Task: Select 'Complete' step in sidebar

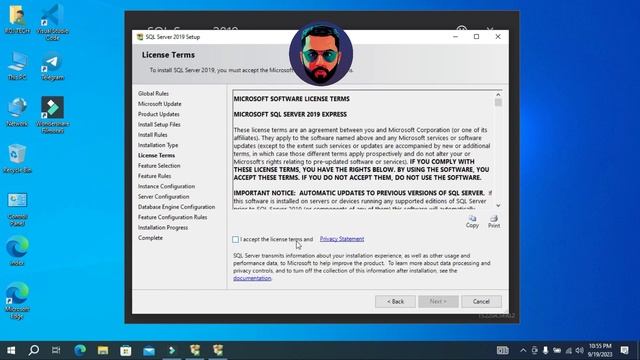Action: click(x=150, y=238)
